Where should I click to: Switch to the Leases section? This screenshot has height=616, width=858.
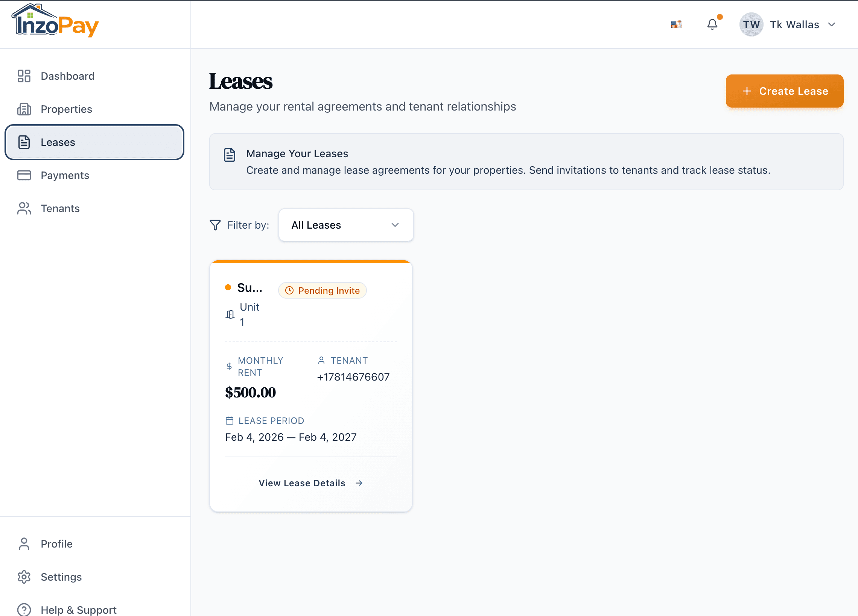coord(57,142)
